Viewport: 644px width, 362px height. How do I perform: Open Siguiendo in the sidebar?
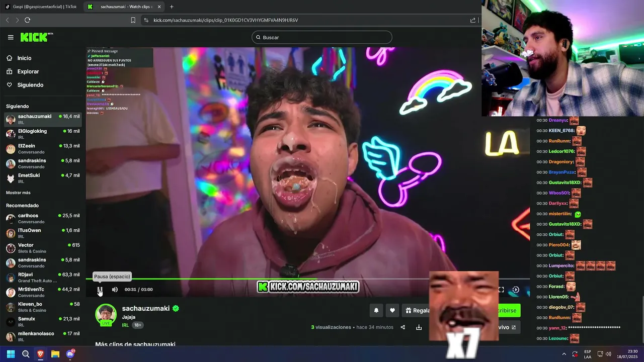coord(30,85)
